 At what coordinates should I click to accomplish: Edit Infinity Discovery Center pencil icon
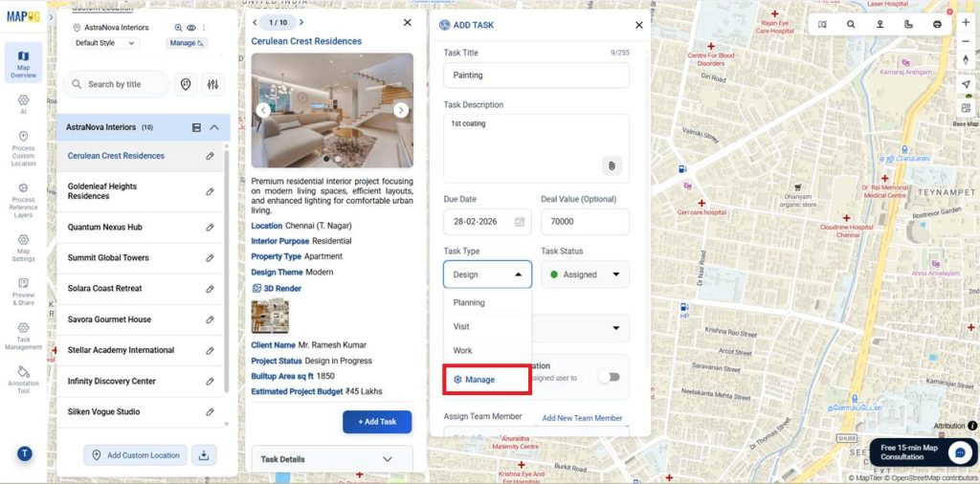[x=210, y=382]
